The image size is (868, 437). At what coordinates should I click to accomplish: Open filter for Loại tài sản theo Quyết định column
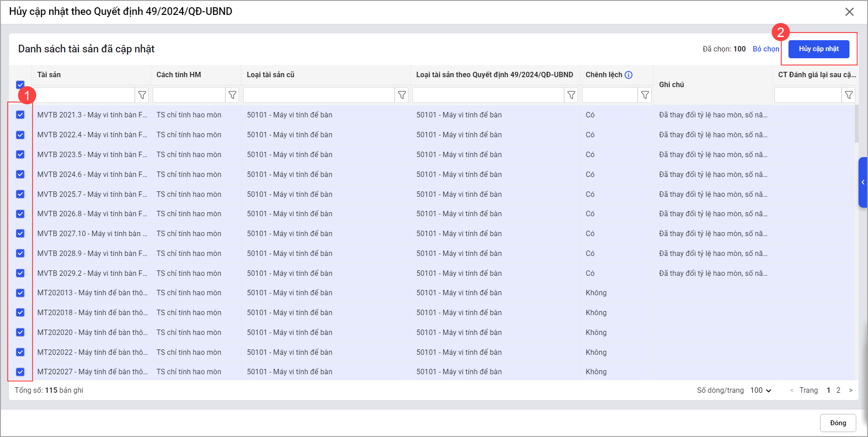click(x=571, y=95)
